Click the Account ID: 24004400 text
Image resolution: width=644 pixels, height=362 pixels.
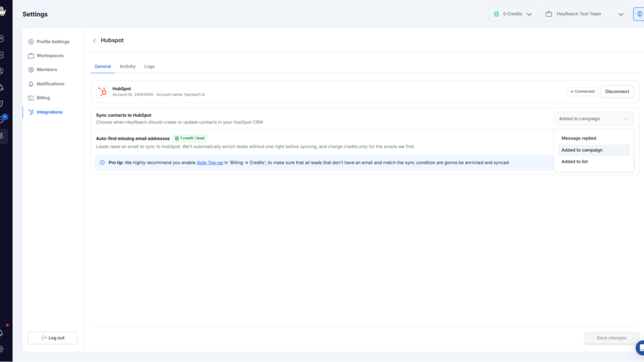132,95
